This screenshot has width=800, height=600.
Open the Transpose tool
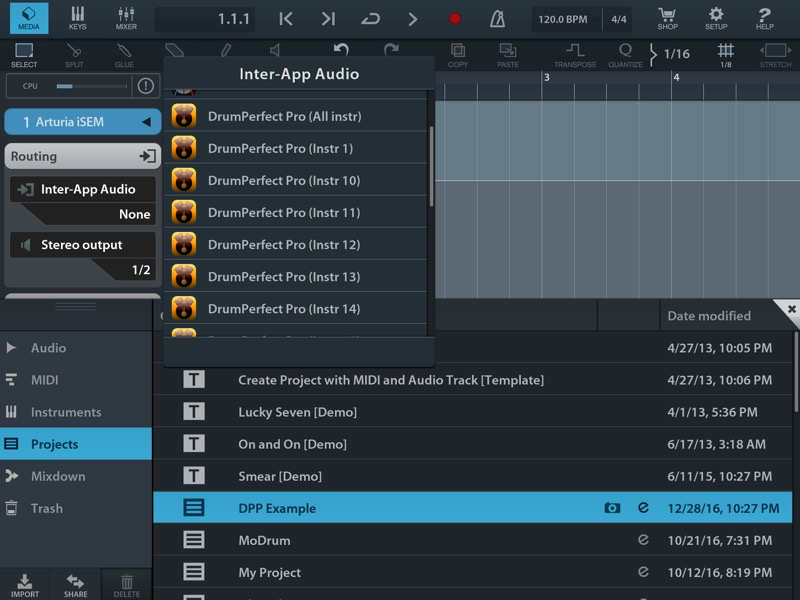click(575, 55)
